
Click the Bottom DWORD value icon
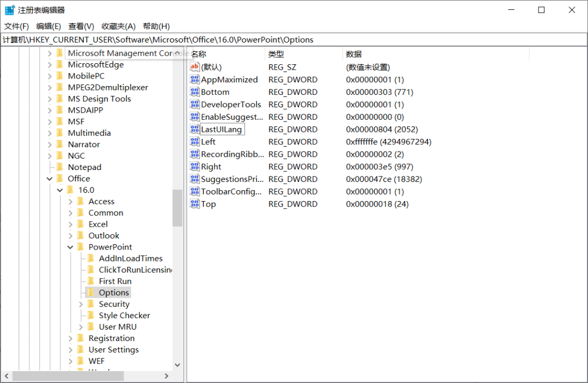click(x=194, y=92)
